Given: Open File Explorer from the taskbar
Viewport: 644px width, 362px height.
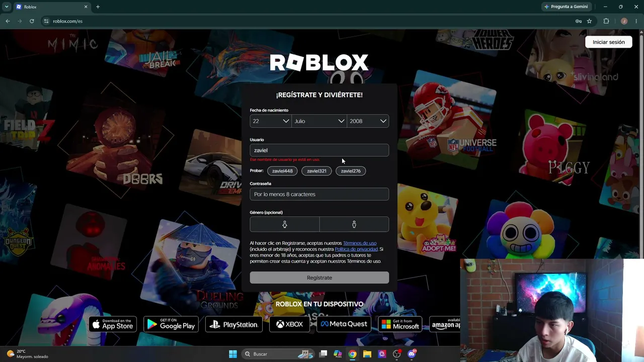Looking at the screenshot, I should click(x=367, y=354).
